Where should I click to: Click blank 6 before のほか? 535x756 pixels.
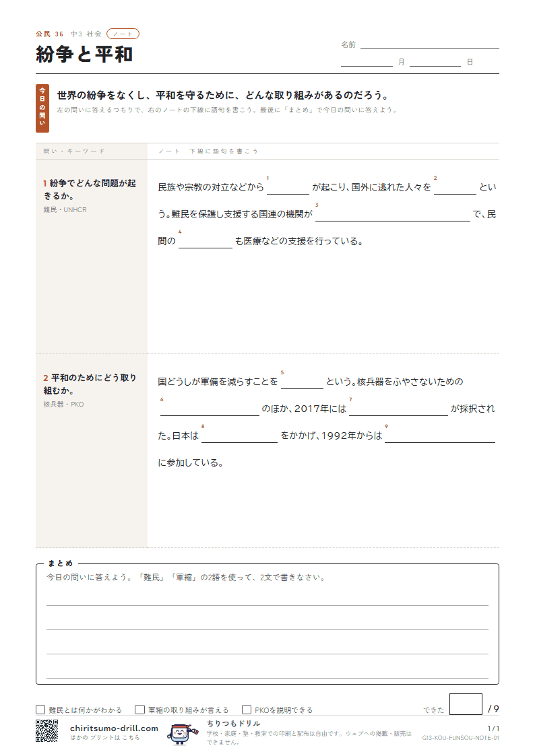(210, 409)
